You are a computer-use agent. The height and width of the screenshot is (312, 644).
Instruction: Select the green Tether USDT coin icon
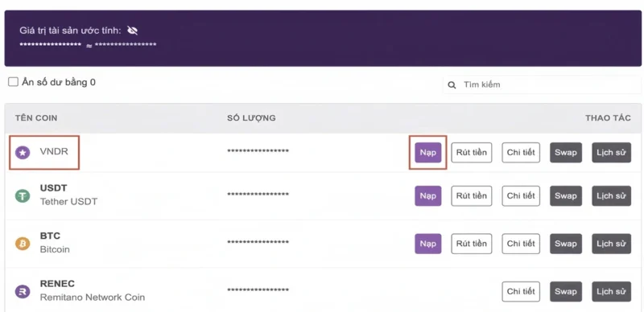tap(23, 196)
